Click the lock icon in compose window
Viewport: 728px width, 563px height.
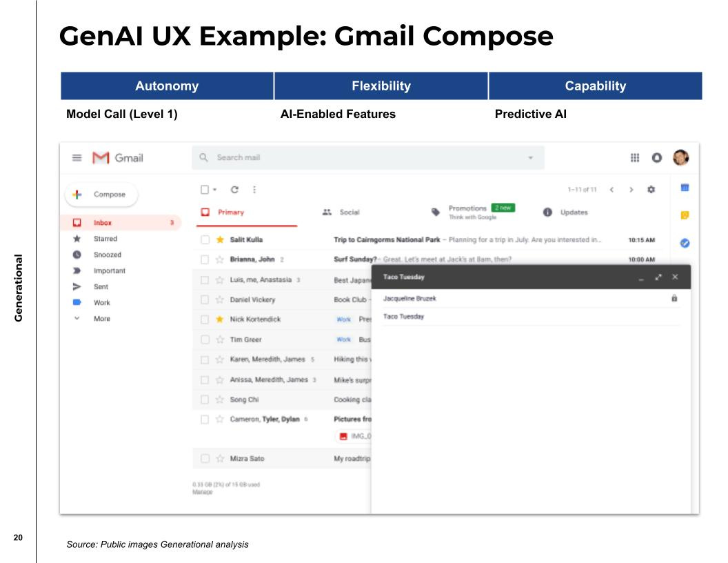(674, 298)
